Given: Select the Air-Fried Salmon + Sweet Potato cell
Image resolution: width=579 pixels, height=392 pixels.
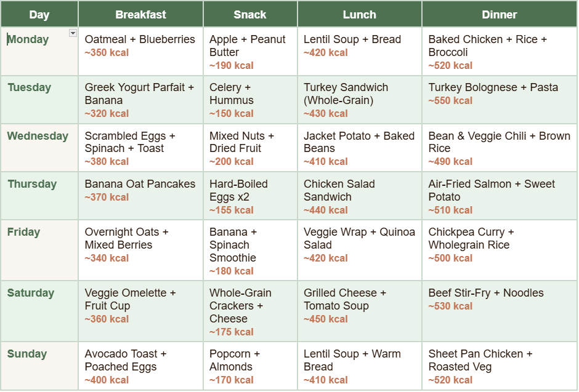Looking at the screenshot, I should (x=499, y=196).
